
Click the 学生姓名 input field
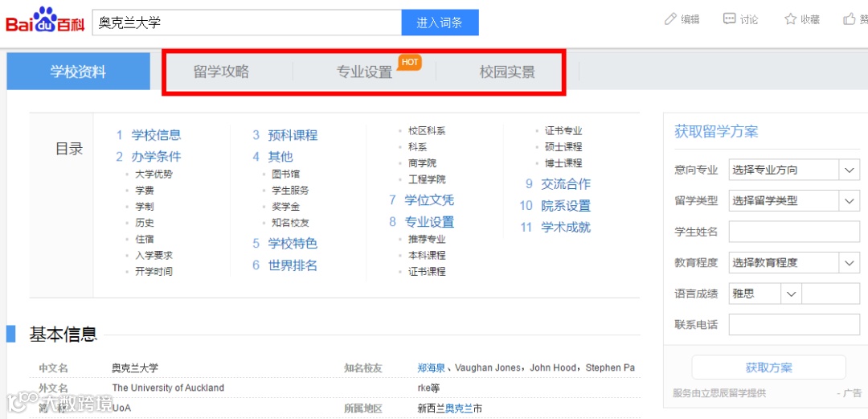tap(794, 232)
